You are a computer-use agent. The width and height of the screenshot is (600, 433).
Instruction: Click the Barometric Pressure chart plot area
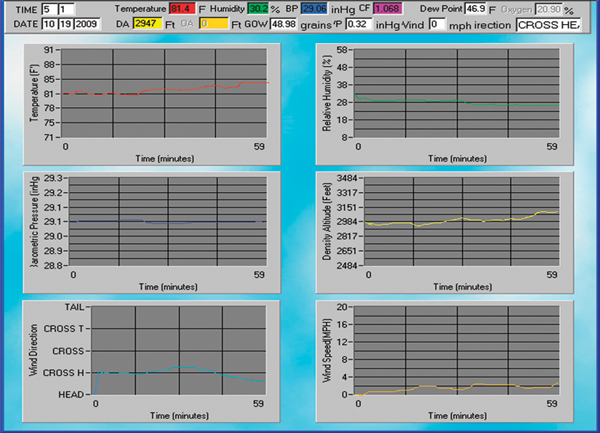tap(168, 222)
